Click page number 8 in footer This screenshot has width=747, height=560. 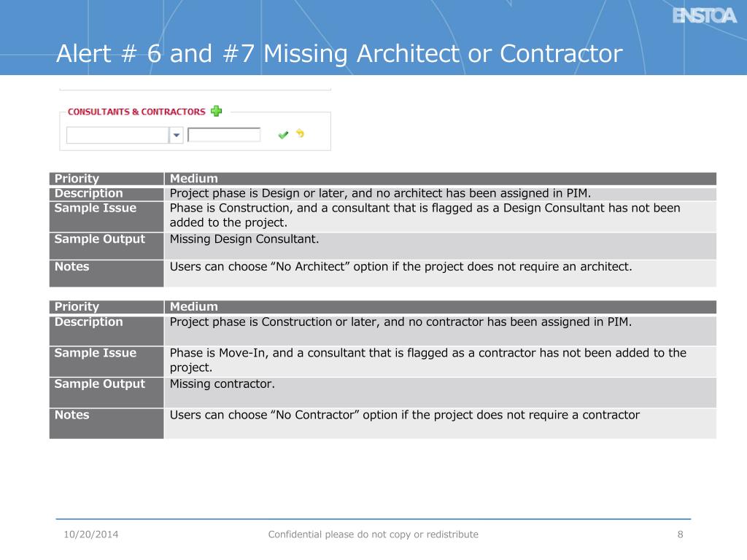[x=681, y=534]
